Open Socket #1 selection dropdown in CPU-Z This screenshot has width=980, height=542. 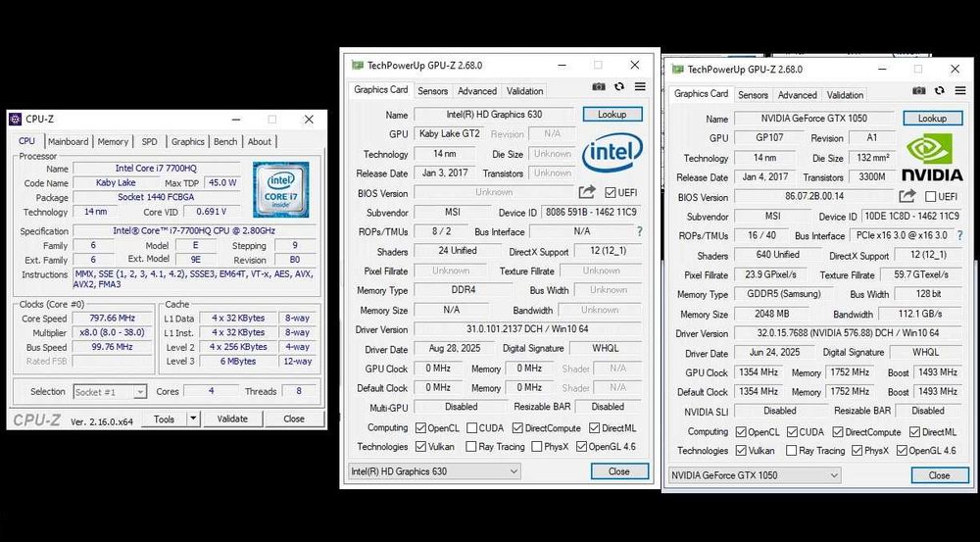[110, 392]
